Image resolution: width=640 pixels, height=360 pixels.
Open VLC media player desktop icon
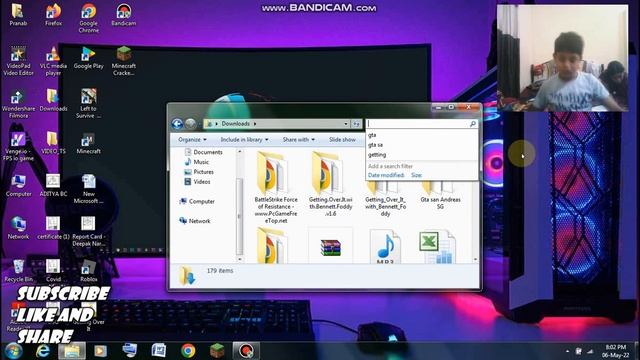click(x=53, y=61)
